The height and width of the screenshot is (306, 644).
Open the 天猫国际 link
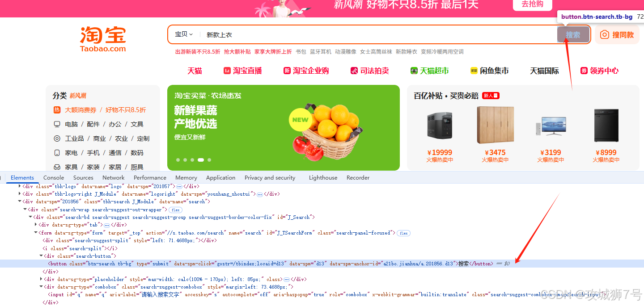(x=544, y=71)
